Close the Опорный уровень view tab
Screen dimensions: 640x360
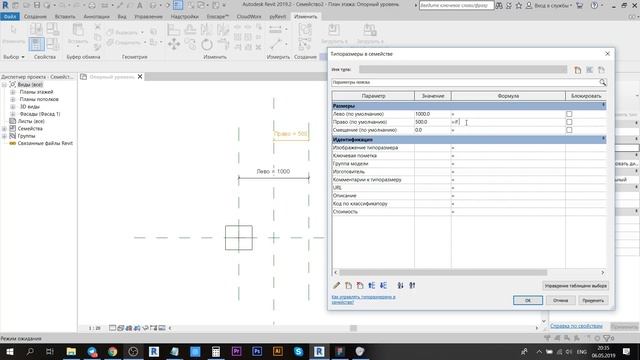tap(140, 77)
